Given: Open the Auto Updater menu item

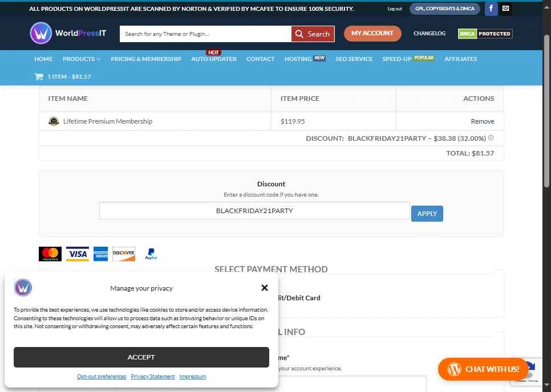Looking at the screenshot, I should click(214, 59).
